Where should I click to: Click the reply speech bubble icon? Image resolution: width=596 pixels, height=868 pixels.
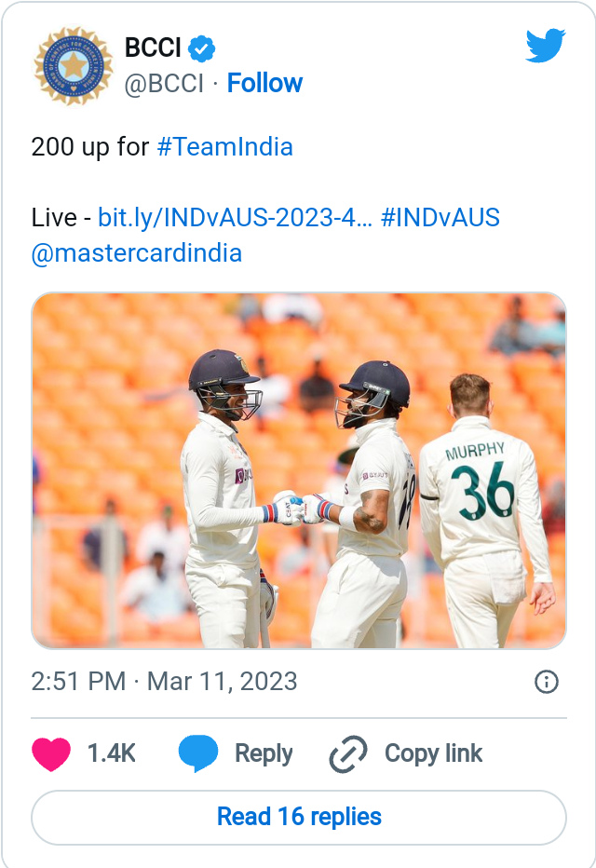pyautogui.click(x=197, y=753)
